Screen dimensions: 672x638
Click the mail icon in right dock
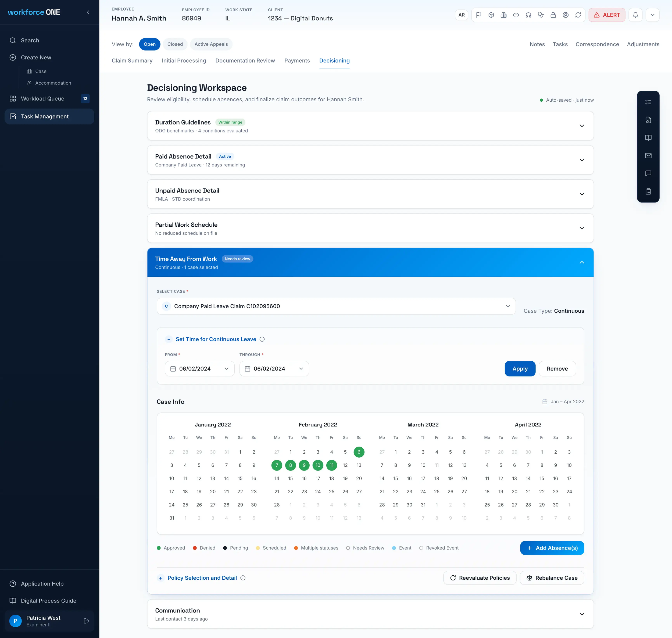click(x=648, y=155)
